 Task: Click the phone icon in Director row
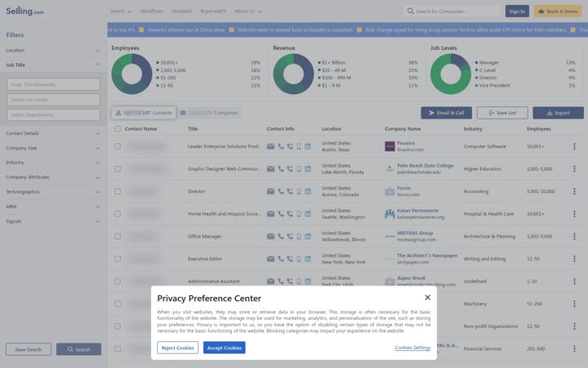[x=280, y=191]
